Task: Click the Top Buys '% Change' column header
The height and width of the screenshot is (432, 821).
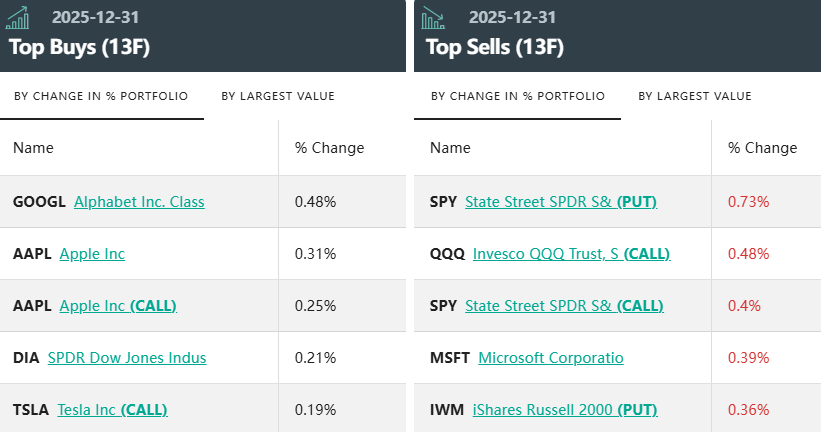Action: pos(329,148)
